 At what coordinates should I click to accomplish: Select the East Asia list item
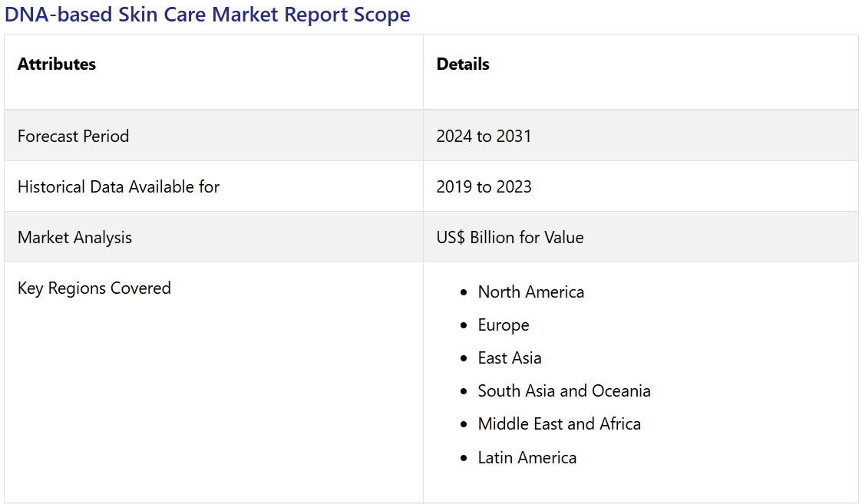pos(510,358)
